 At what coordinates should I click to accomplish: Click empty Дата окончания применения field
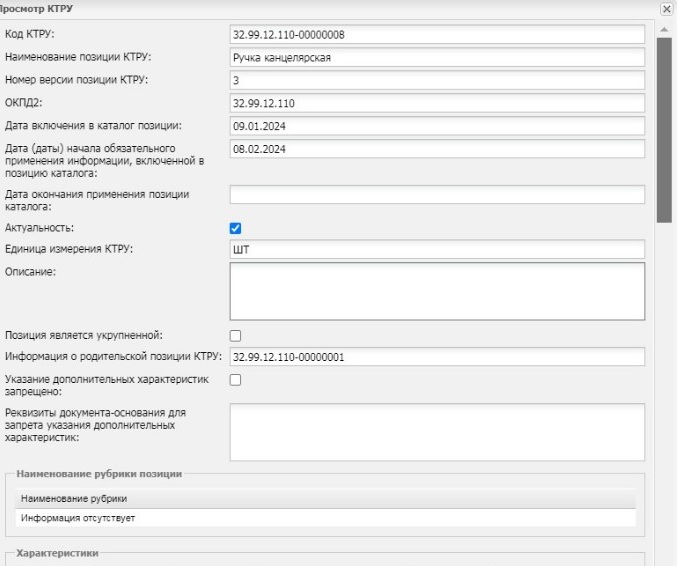(x=437, y=195)
